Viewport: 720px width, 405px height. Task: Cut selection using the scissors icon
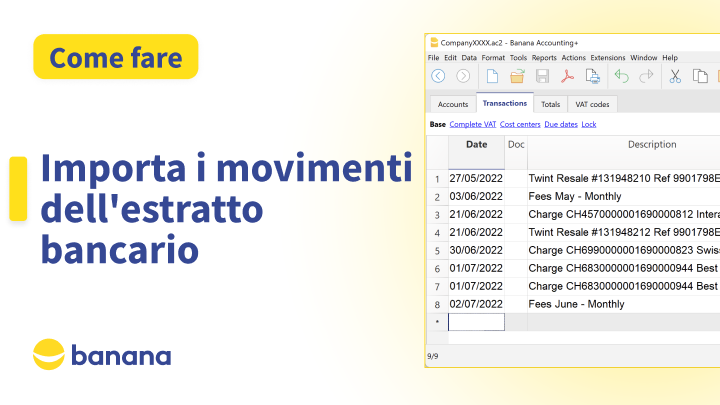coord(675,76)
